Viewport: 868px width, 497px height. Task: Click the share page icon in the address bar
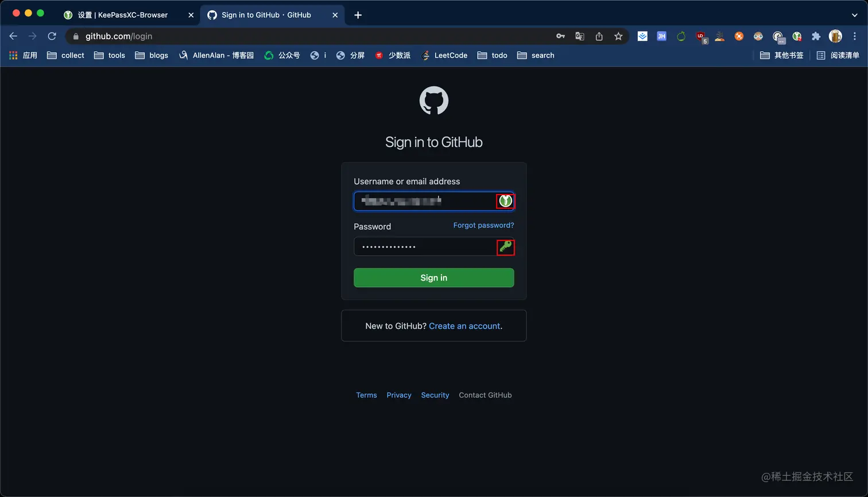tap(599, 36)
